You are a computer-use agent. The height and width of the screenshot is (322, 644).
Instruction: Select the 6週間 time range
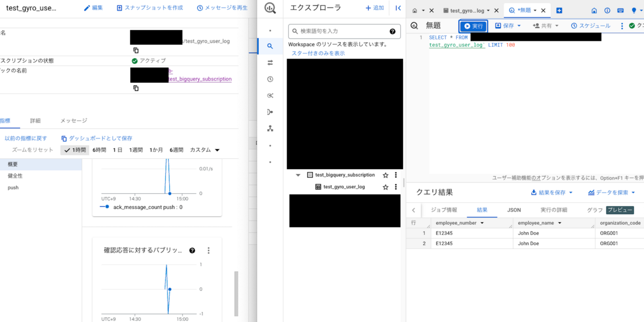177,150
